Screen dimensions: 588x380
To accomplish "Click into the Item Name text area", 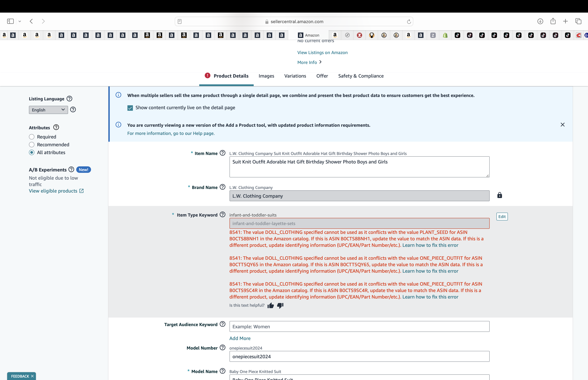I will tap(359, 167).
